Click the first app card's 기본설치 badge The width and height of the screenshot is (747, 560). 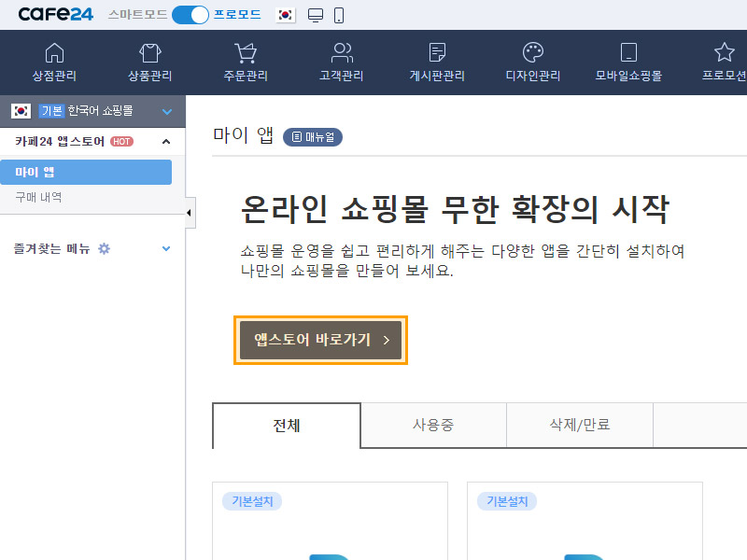click(x=252, y=501)
